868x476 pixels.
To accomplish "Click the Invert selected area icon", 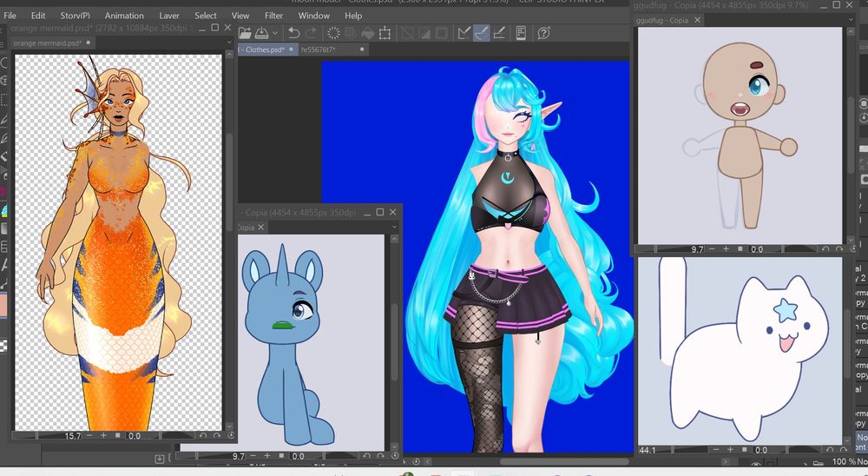I will tap(424, 33).
